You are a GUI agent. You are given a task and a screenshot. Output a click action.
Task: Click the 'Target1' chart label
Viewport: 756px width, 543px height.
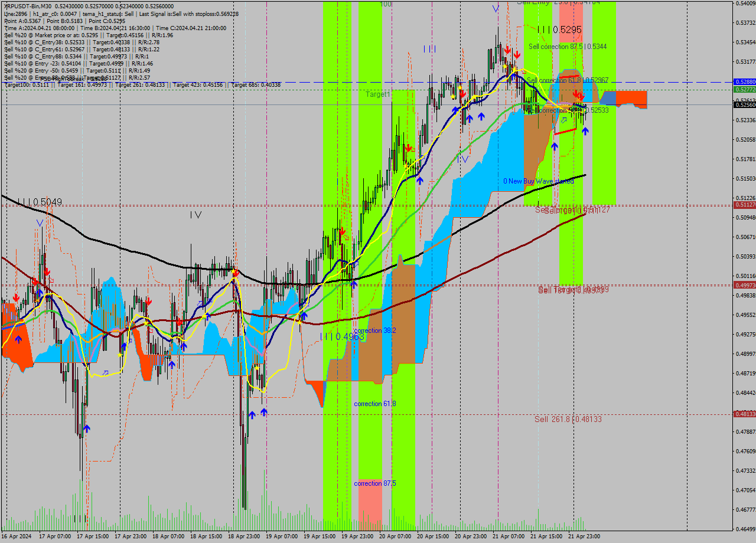tap(377, 94)
